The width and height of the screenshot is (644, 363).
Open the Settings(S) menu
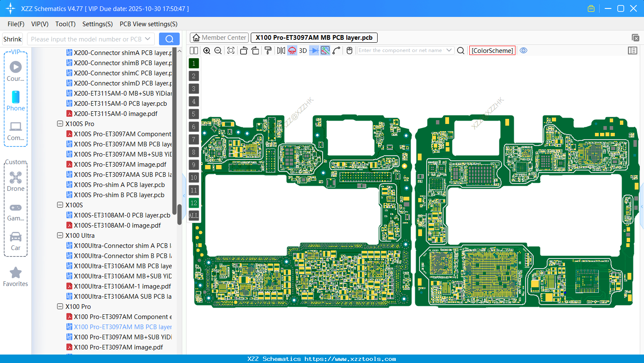[97, 24]
